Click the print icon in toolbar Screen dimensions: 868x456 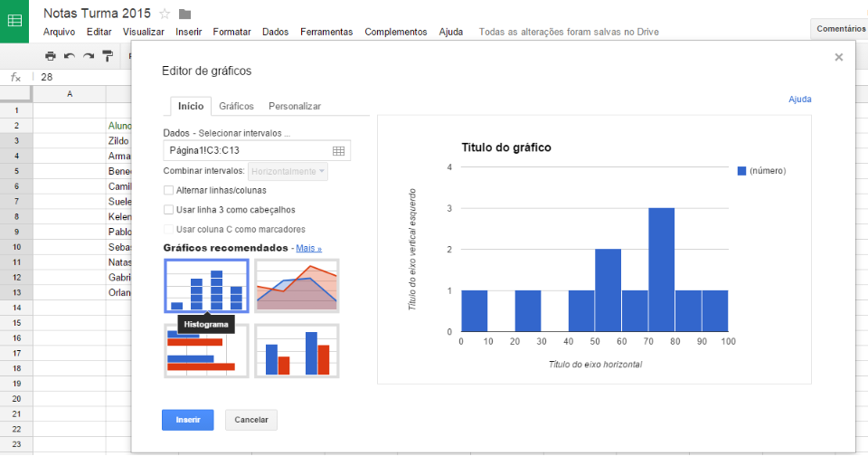(x=51, y=56)
